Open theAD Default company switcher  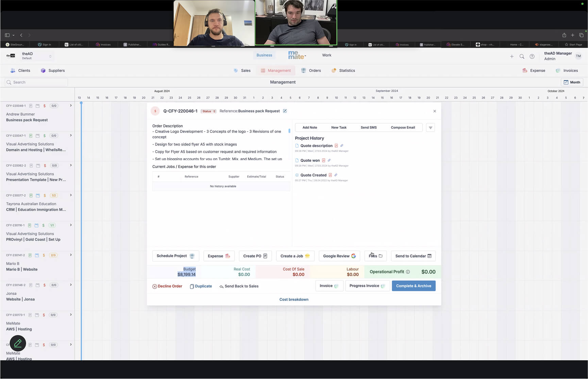point(36,56)
